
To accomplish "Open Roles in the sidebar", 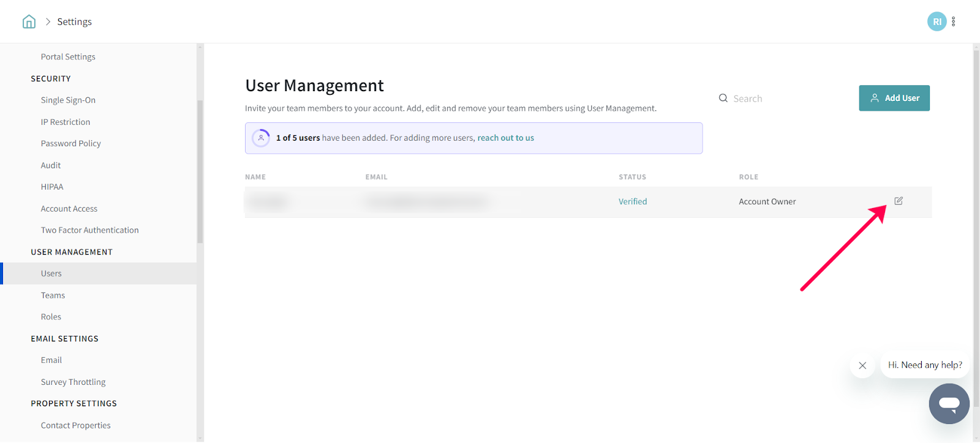I will [51, 317].
